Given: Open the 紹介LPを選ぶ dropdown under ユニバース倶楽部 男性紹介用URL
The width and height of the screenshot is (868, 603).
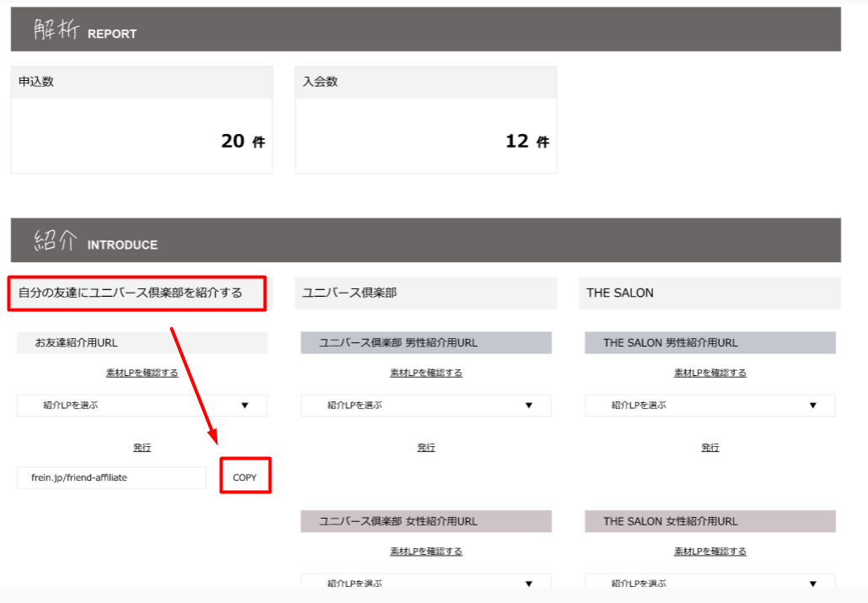Looking at the screenshot, I should (x=426, y=405).
